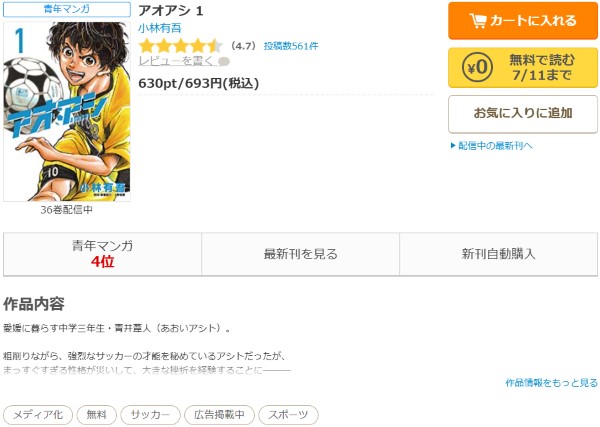This screenshot has width=600, height=427.
Task: Select 青年マンガ 4位 ranking tab
Action: [103, 254]
